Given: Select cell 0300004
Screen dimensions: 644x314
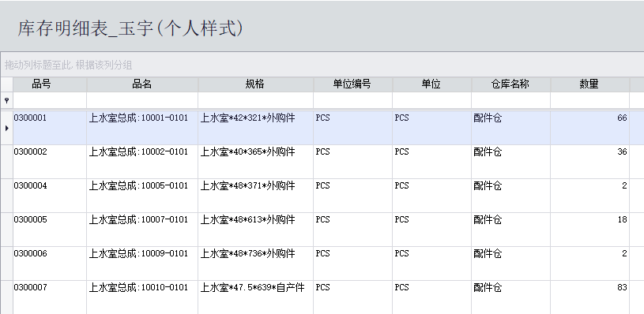Looking at the screenshot, I should pos(50,196).
